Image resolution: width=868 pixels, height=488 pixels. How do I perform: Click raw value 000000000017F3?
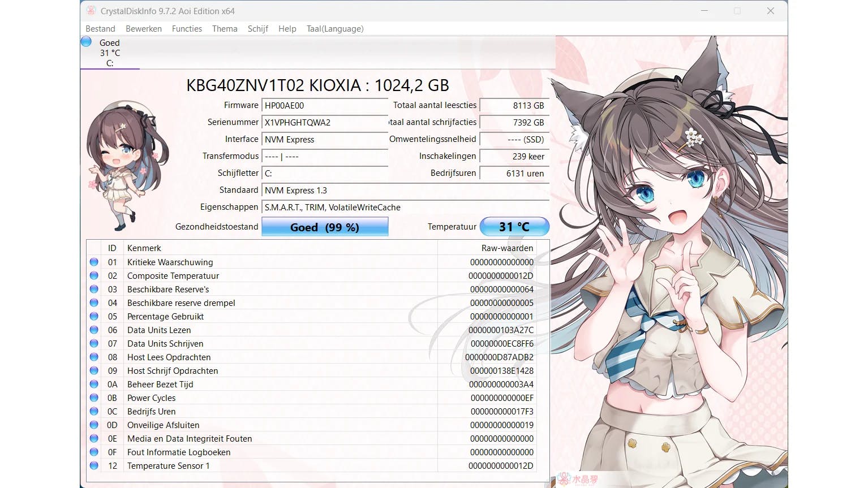pyautogui.click(x=502, y=411)
